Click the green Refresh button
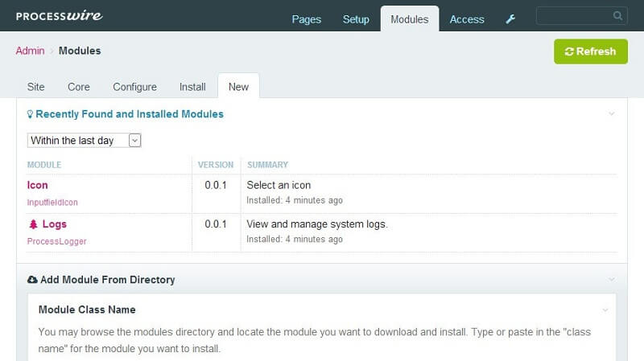 591,51
